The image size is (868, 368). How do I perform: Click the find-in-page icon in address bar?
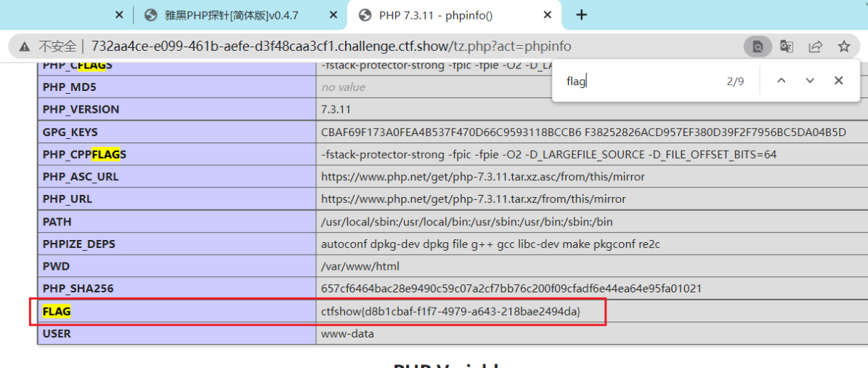[x=758, y=47]
